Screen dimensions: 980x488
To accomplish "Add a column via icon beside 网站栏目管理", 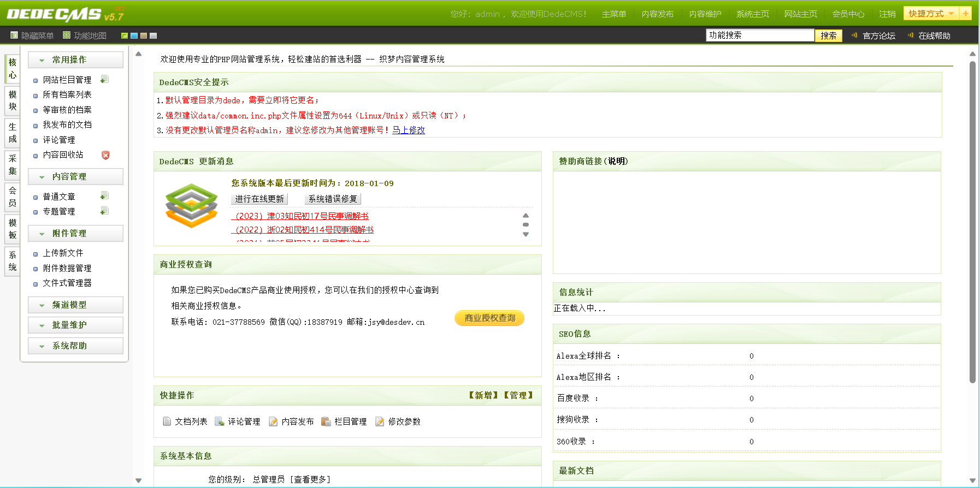I will click(104, 79).
